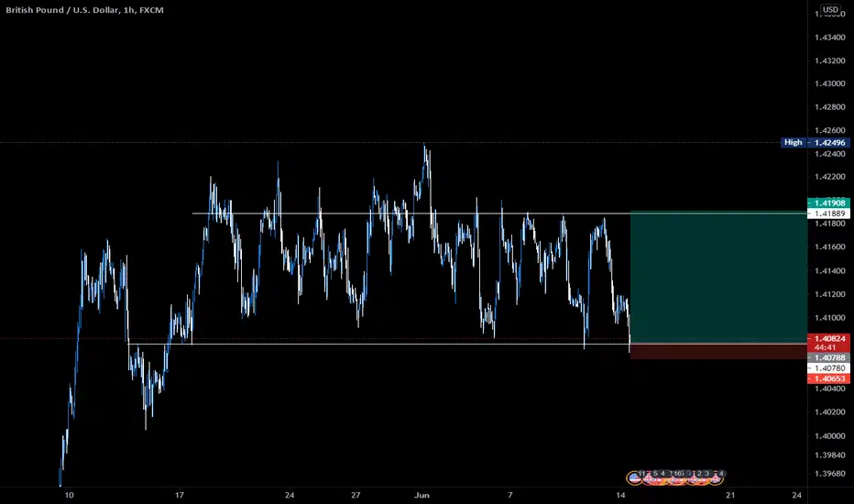Click the 1.41600 price axis label

[x=829, y=247]
